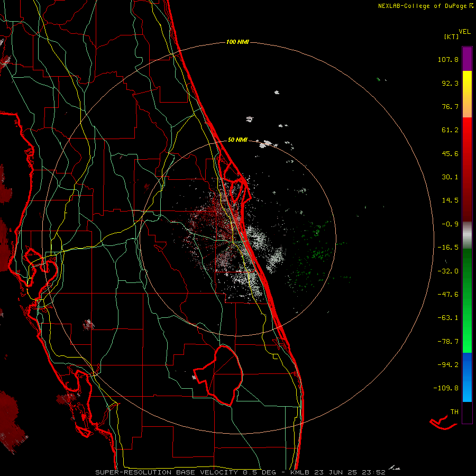Click the 30.1 legend value
Image resolution: width=476 pixels, height=476 pixels.
point(450,177)
